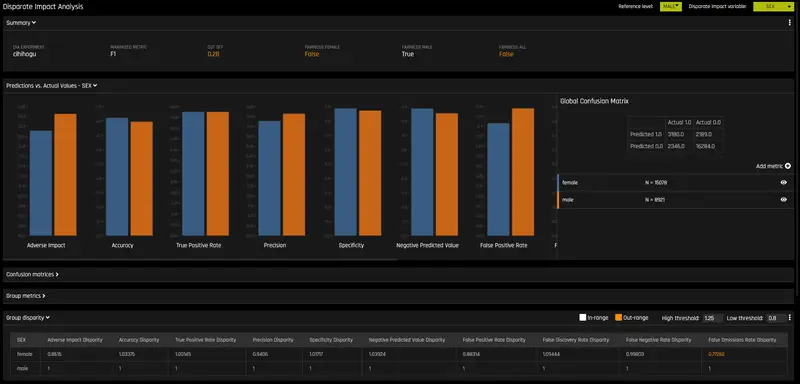Screen dimensions: 800x384
Task: Toggle visibility of the female group
Action: pos(783,183)
